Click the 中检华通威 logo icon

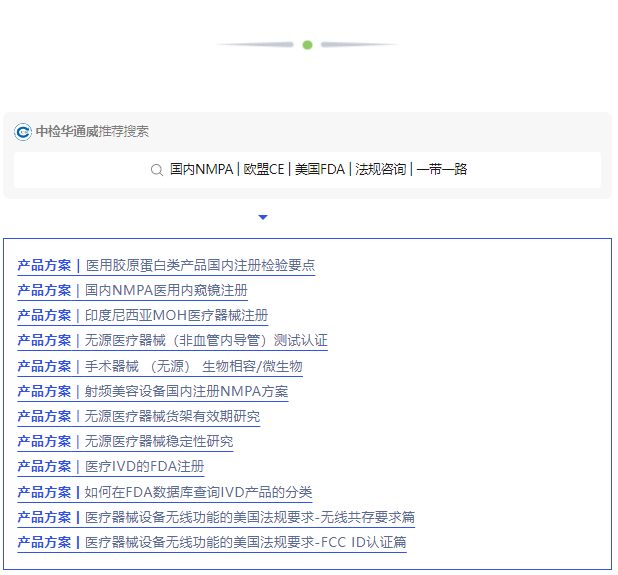(x=23, y=132)
